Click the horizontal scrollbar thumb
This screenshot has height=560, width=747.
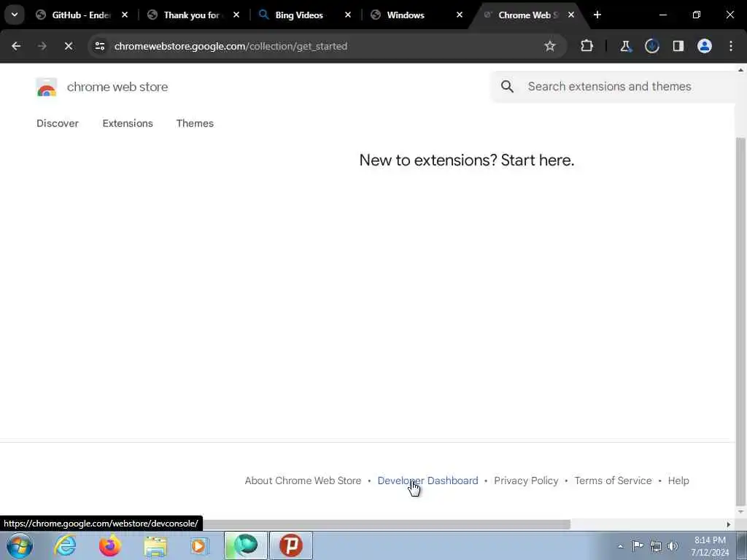tap(386, 524)
